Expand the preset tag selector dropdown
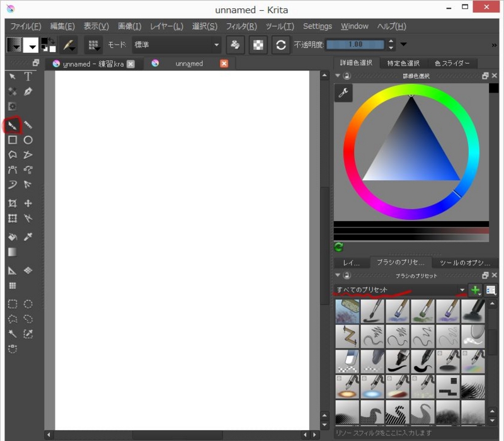 pos(401,290)
